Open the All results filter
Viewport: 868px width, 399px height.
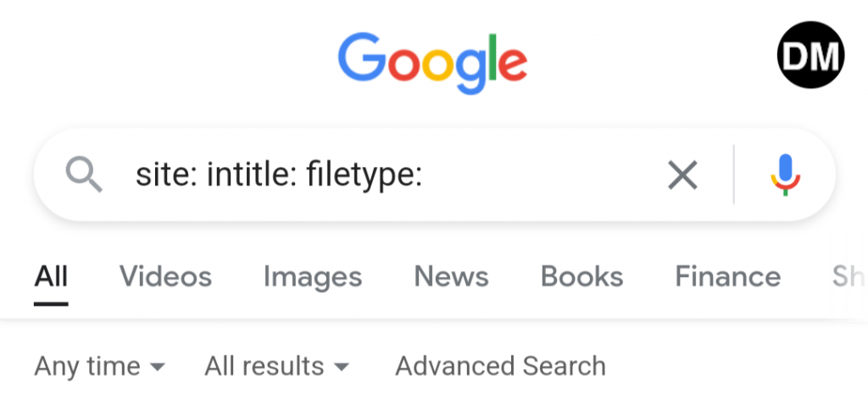[x=264, y=366]
